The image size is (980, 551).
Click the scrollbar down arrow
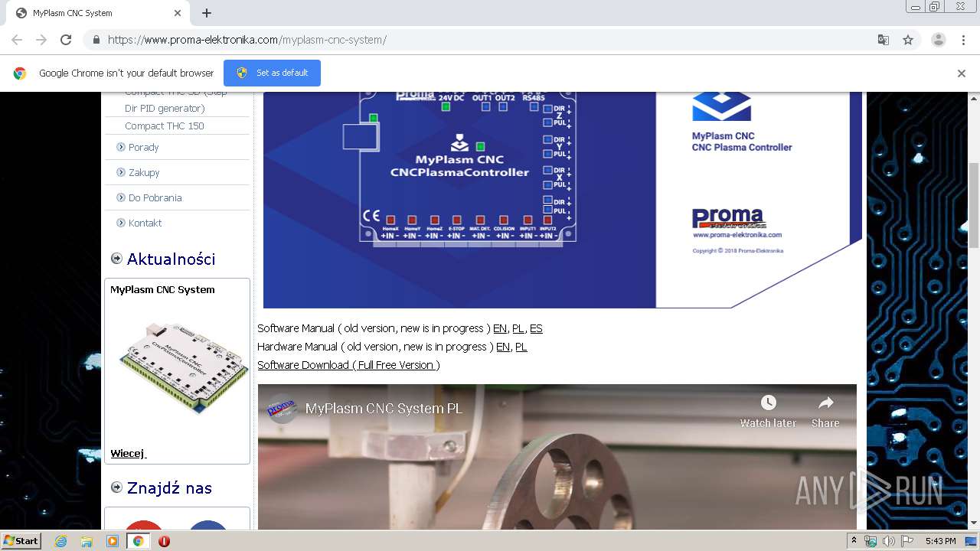tap(974, 523)
